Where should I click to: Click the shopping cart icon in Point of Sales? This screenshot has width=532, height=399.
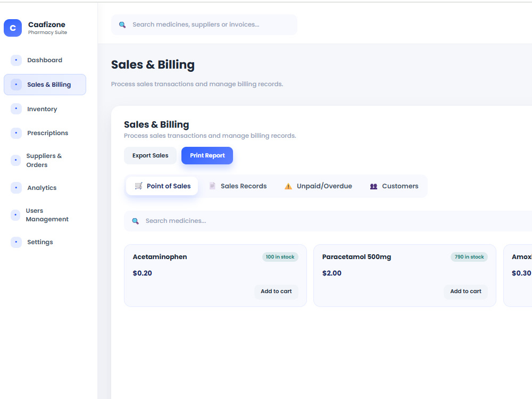coord(138,186)
